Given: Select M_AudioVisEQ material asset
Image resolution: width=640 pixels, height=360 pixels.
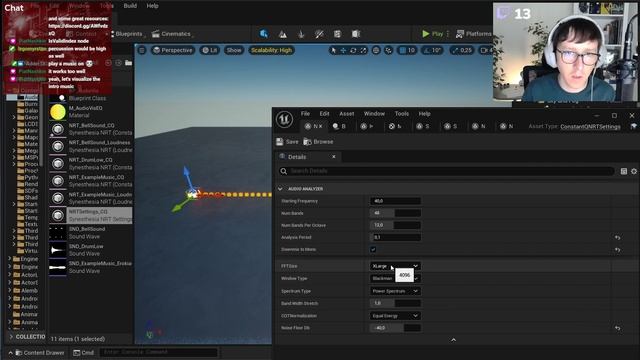Looking at the screenshot, I should click(91, 112).
